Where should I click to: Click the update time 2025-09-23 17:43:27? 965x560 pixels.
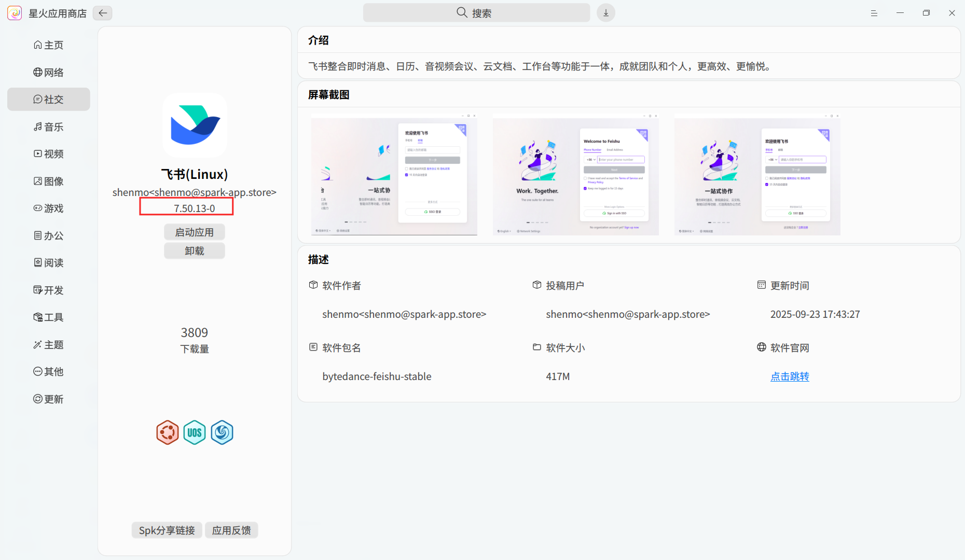(815, 314)
